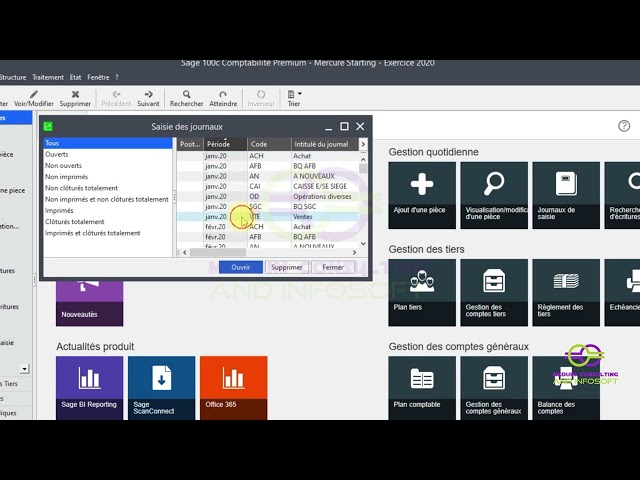Select the Ouverts filter
640x480 pixels.
click(108, 154)
